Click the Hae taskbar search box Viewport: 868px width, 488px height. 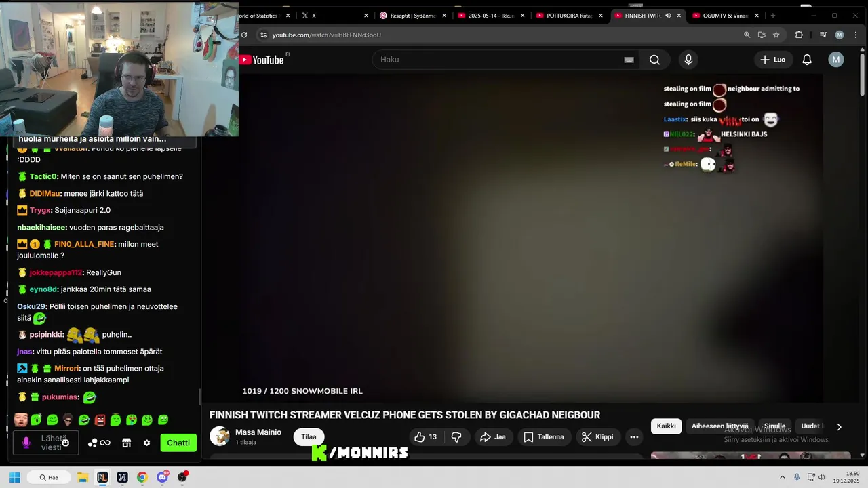[49, 477]
